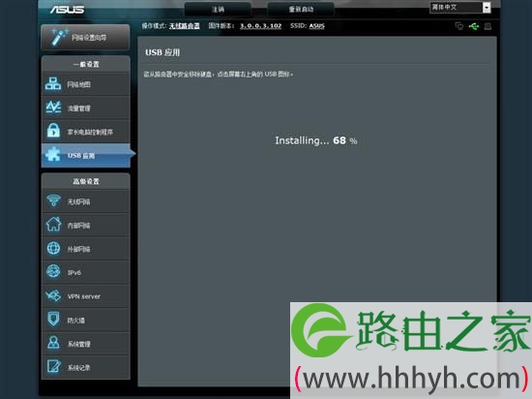Screen dimensions: 532x399
Task: Click the network clients status icon
Action: 459,26
